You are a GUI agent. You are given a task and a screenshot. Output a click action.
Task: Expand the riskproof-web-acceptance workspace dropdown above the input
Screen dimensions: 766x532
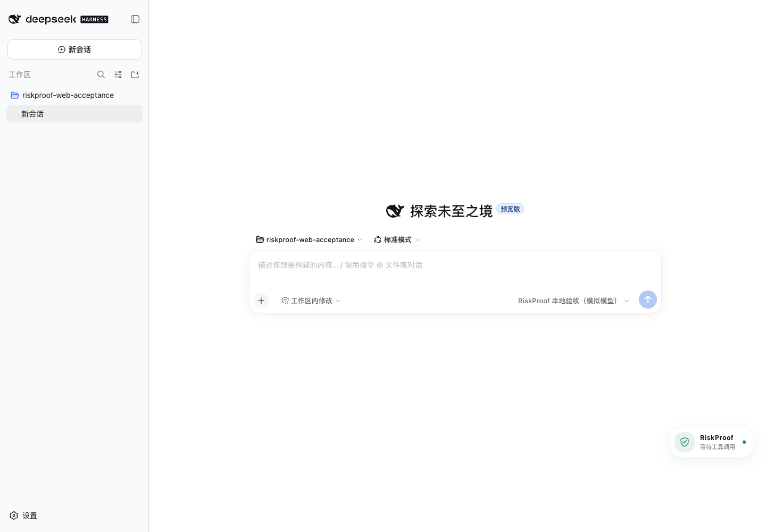click(309, 240)
